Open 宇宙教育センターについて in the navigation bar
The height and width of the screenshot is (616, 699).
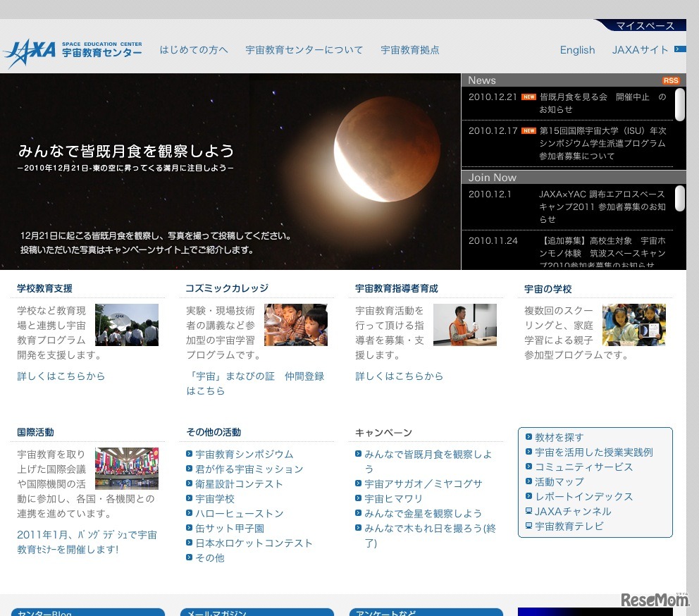(304, 49)
